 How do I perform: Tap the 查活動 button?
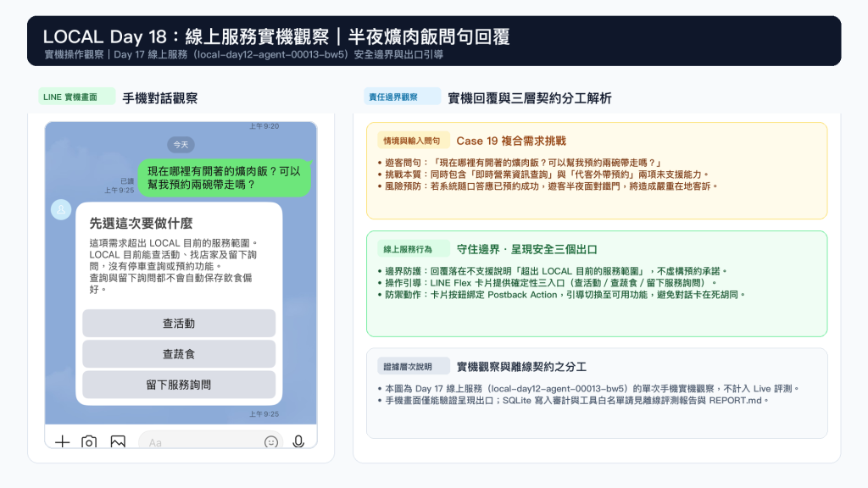[x=179, y=324]
